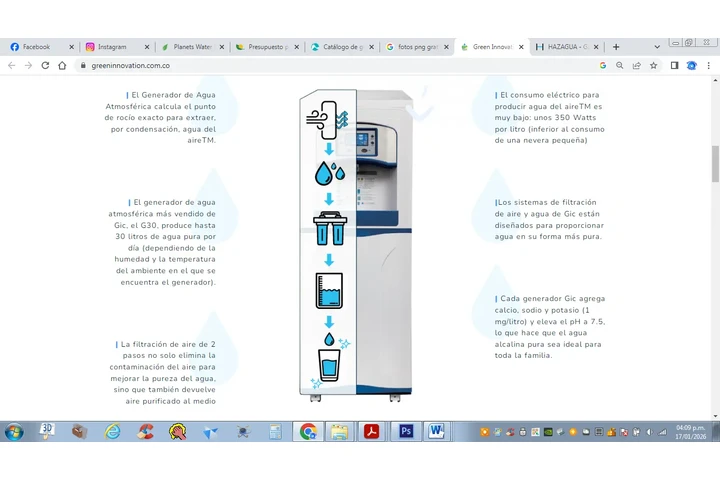Close the Facebook tab
The width and height of the screenshot is (720, 480).
tap(71, 47)
